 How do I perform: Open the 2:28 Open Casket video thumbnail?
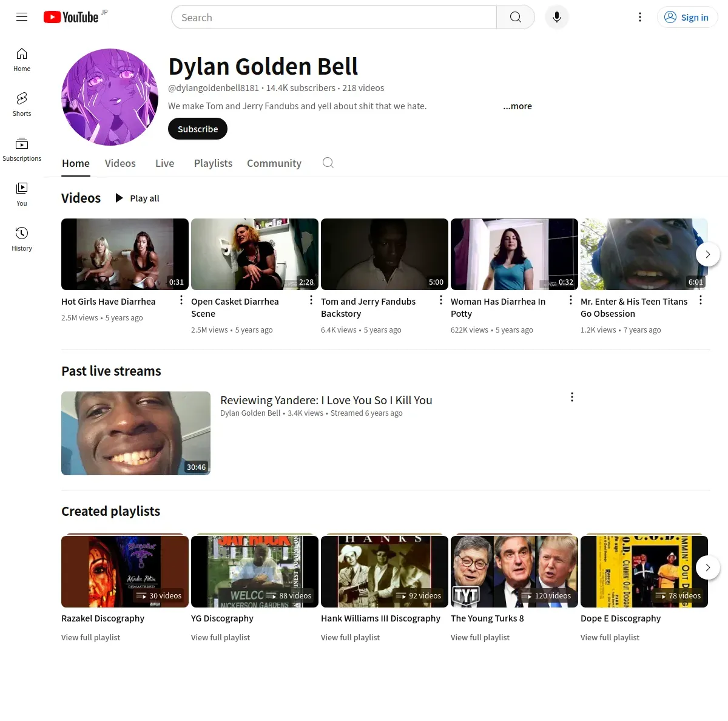coord(255,254)
